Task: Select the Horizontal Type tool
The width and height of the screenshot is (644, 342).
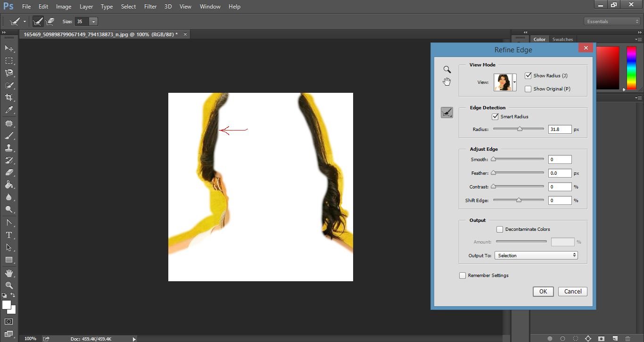Action: click(9, 235)
